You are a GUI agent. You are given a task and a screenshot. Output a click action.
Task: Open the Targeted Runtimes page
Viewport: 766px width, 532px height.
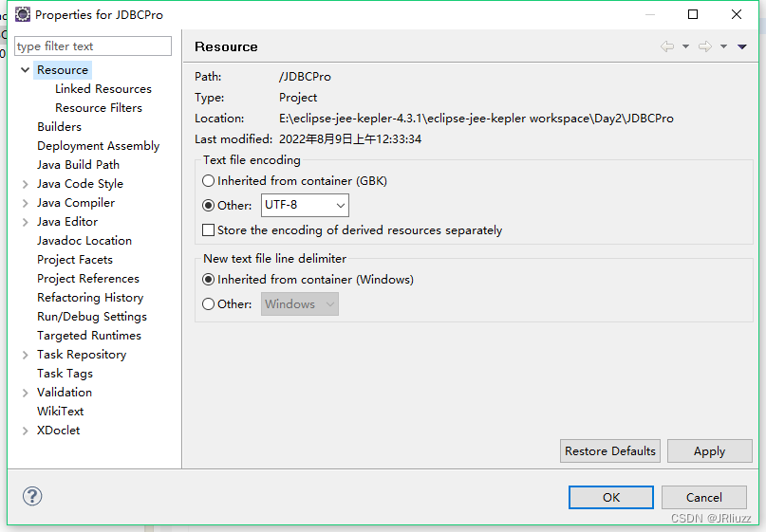click(89, 336)
